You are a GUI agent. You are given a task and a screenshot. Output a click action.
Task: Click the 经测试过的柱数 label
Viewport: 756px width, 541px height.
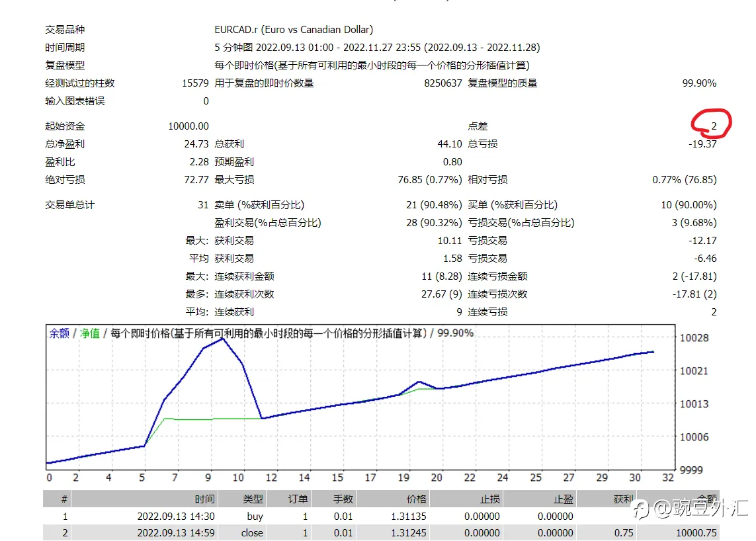[79, 83]
